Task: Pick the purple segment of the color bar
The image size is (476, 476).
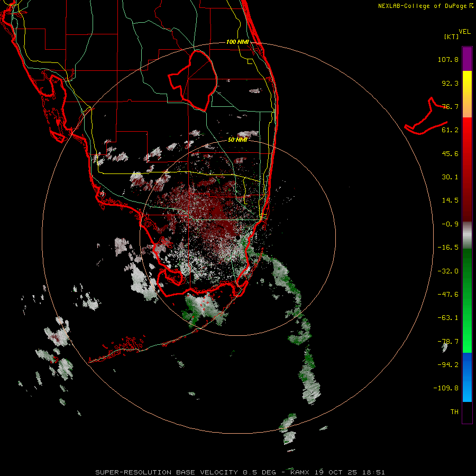Action: [467, 59]
